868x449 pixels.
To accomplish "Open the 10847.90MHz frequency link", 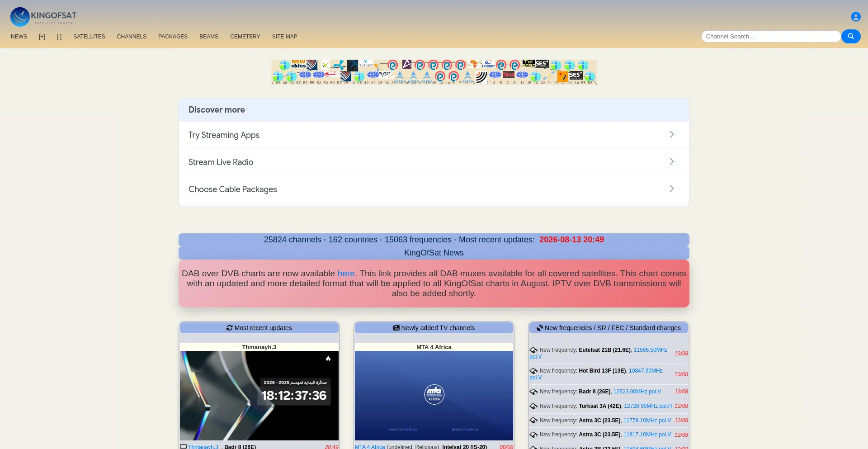I will pyautogui.click(x=646, y=371).
